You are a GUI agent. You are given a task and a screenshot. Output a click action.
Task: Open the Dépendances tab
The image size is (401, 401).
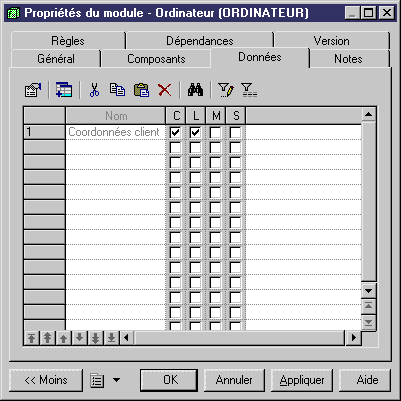click(x=200, y=41)
